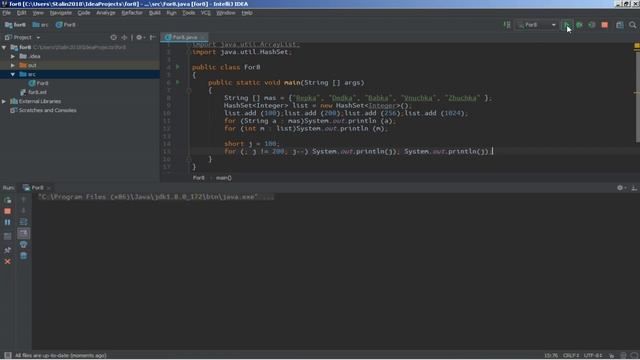Stop the process in the Run panel
640x360 pixels.
pos(7,211)
